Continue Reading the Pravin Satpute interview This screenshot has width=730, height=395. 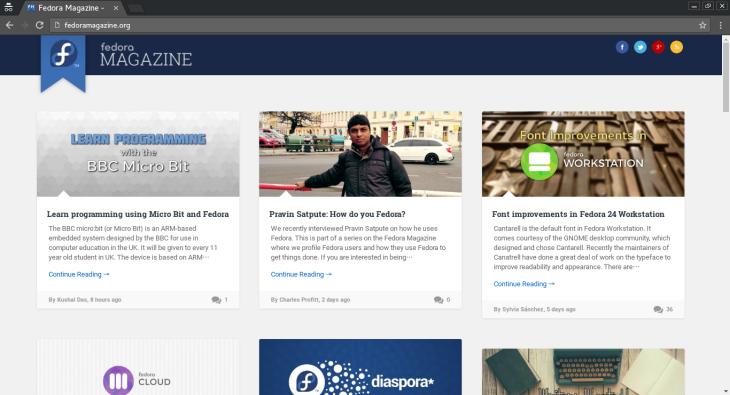tap(301, 274)
